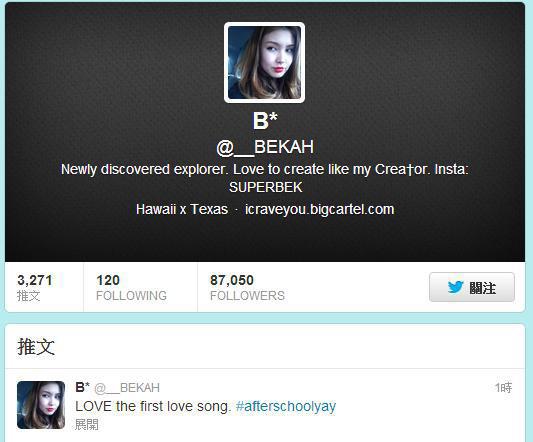View the 3,271 tweets count

pyautogui.click(x=35, y=287)
